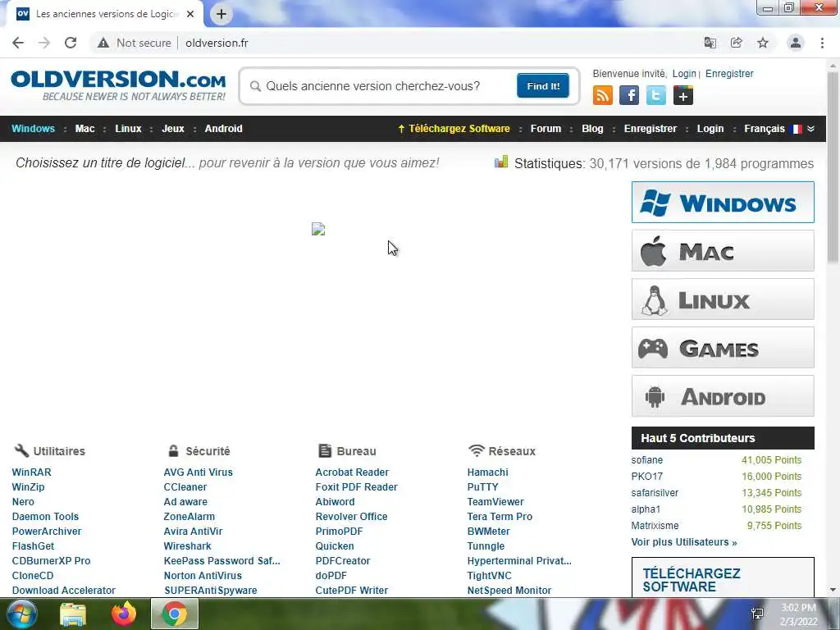Open contributor sofiane's profile
This screenshot has height=630, width=840.
tap(646, 460)
